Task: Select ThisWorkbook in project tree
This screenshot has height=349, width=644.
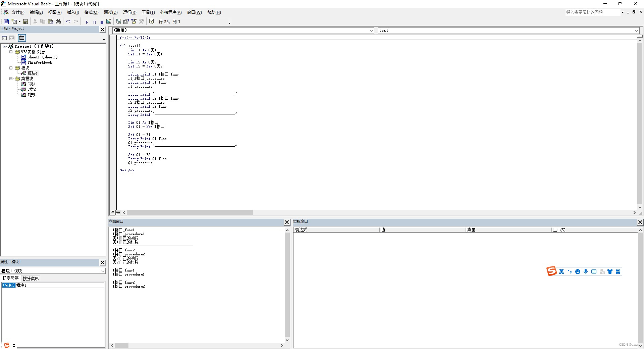Action: (x=40, y=62)
